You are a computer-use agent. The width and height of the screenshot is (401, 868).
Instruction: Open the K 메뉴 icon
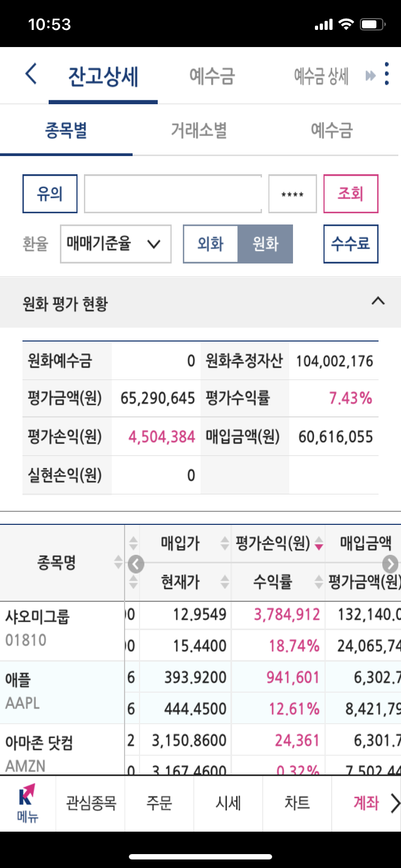click(27, 803)
